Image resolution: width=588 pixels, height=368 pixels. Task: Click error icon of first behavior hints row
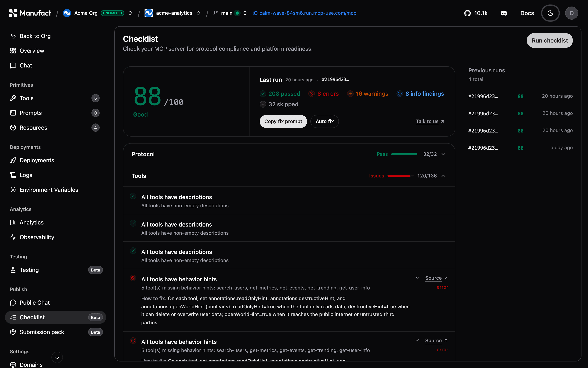tap(133, 278)
